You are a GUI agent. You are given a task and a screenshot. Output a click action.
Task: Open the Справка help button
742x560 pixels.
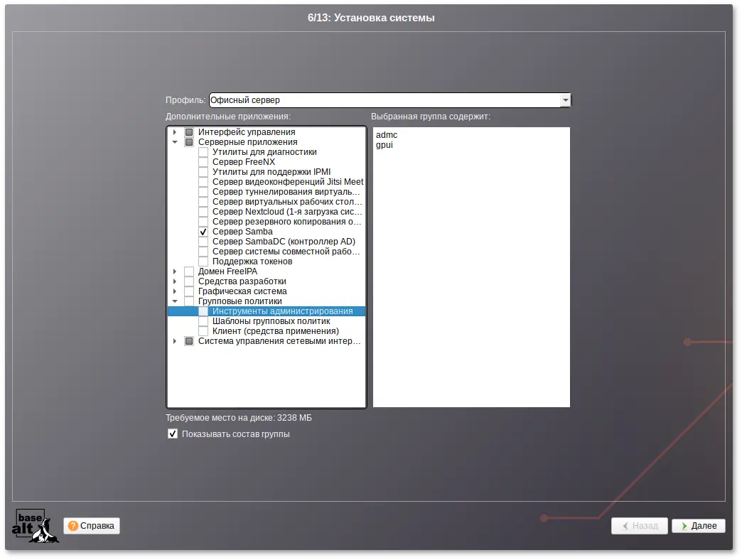coord(92,526)
